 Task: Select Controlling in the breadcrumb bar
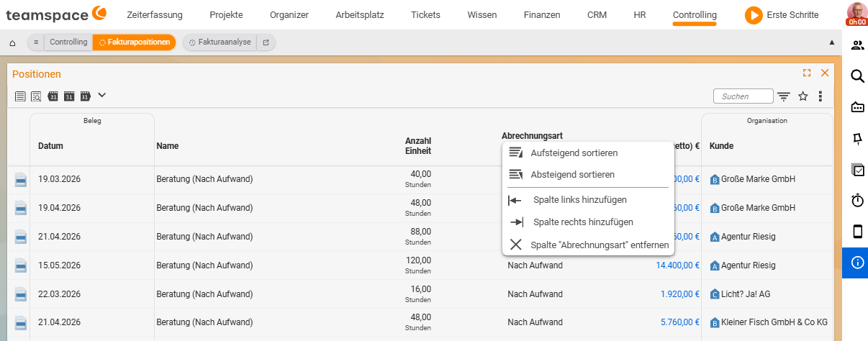coord(68,42)
